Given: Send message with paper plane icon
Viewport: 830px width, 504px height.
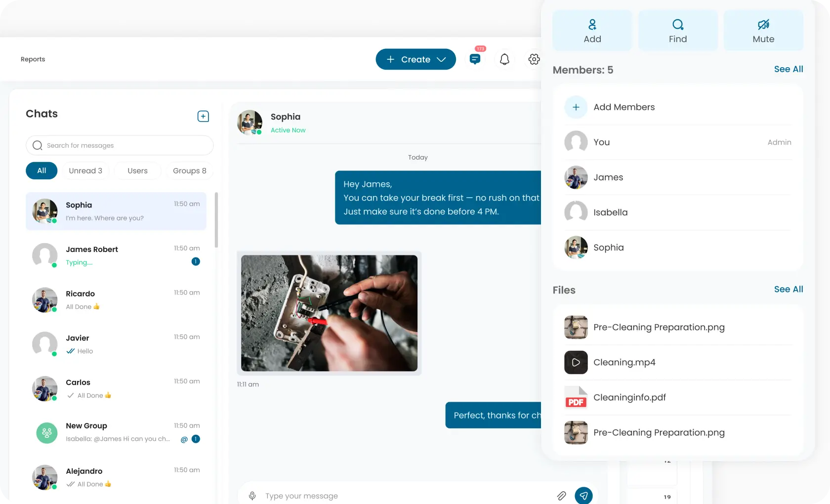Looking at the screenshot, I should point(583,495).
